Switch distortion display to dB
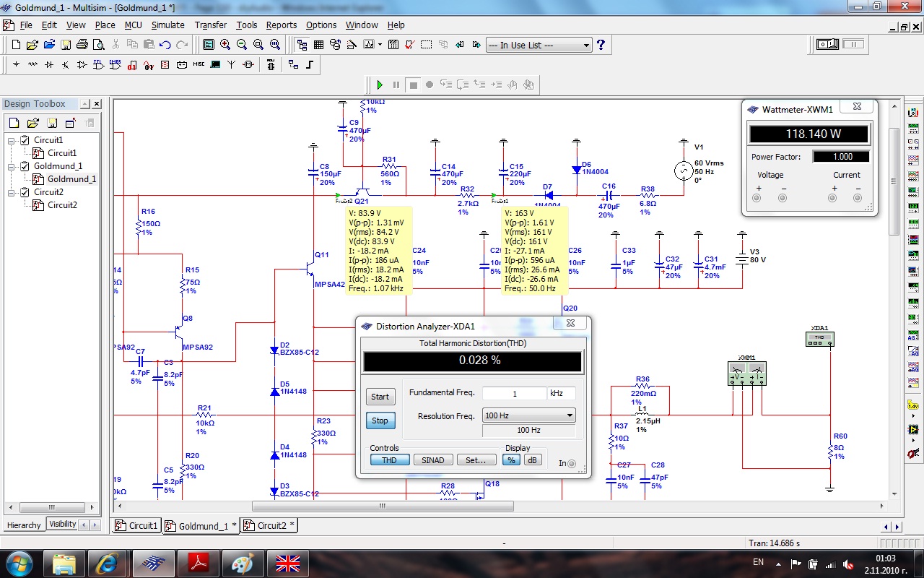The image size is (924, 578). coord(532,460)
